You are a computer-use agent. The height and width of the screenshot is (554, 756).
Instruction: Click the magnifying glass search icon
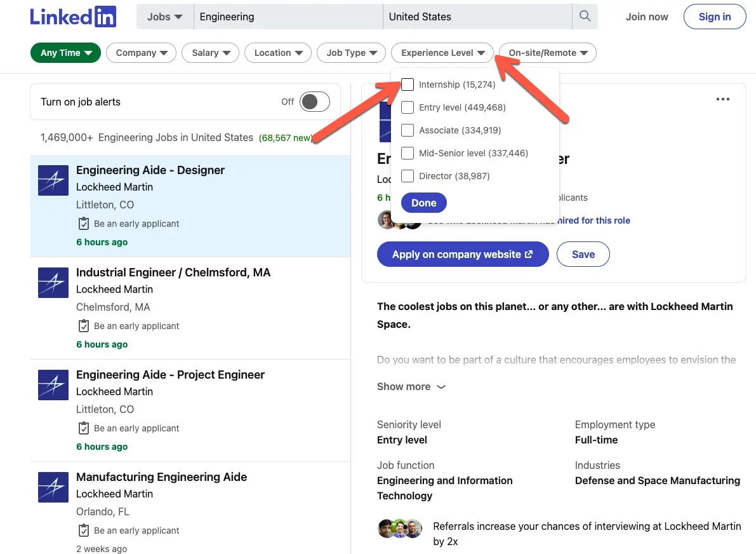[585, 17]
